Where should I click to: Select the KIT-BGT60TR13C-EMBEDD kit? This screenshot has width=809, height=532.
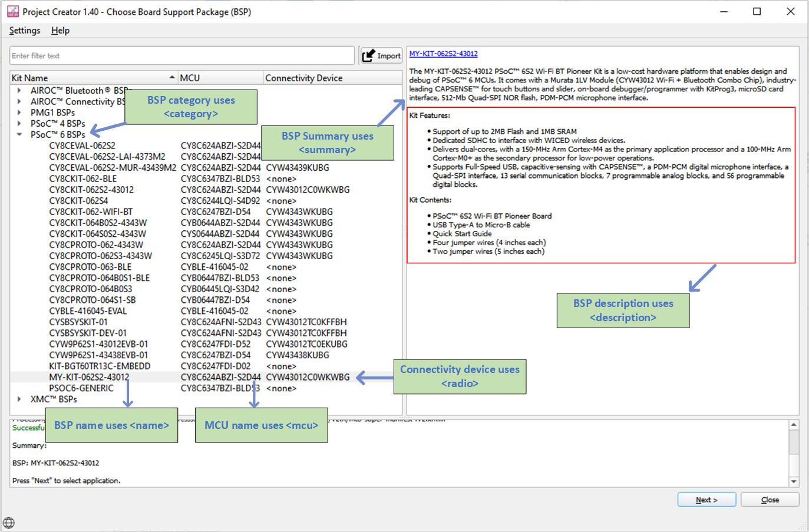coord(100,366)
